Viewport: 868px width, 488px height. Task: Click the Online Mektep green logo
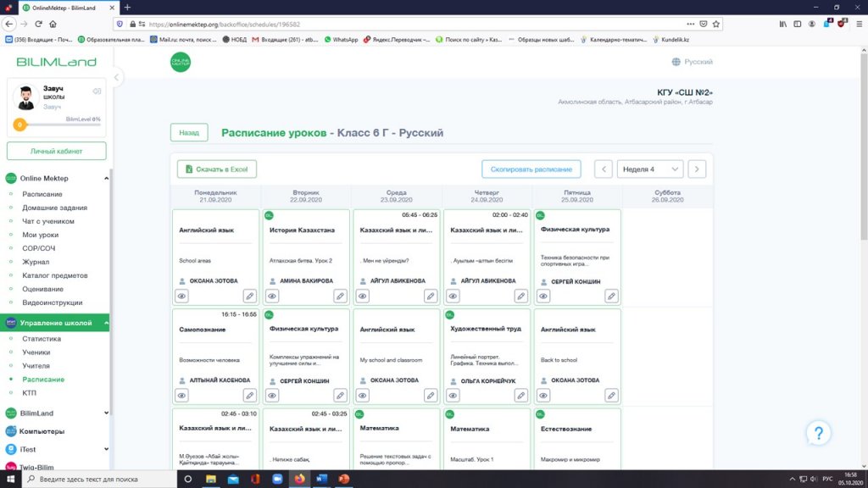click(x=181, y=62)
